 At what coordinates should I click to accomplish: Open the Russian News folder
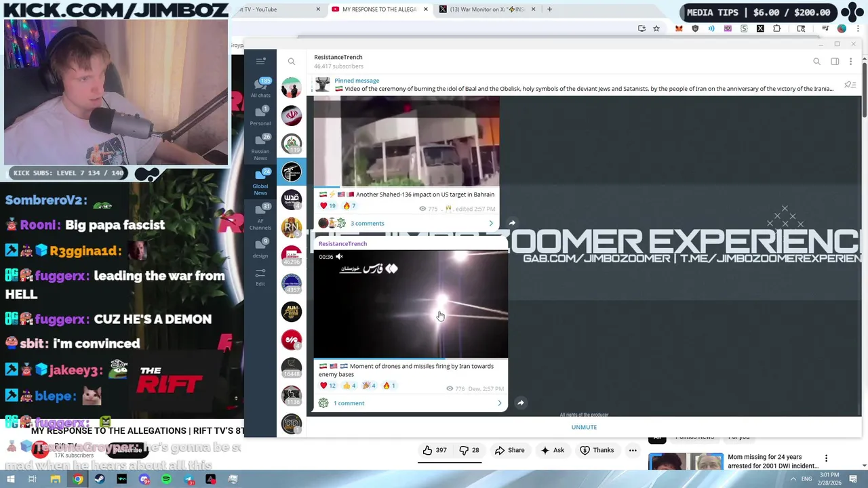260,147
